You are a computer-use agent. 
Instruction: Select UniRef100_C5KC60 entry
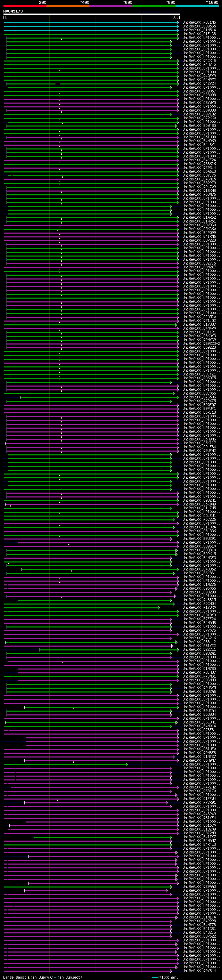pyautogui.click(x=199, y=229)
